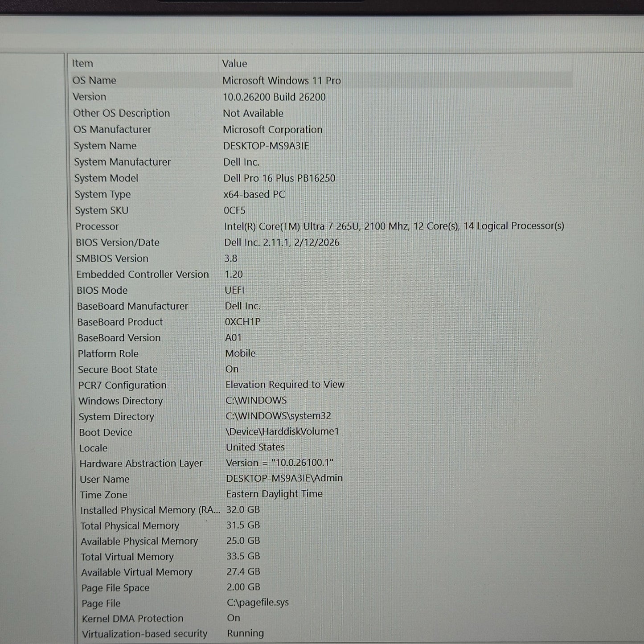Click the value A01
The height and width of the screenshot is (644, 644).
(x=234, y=338)
